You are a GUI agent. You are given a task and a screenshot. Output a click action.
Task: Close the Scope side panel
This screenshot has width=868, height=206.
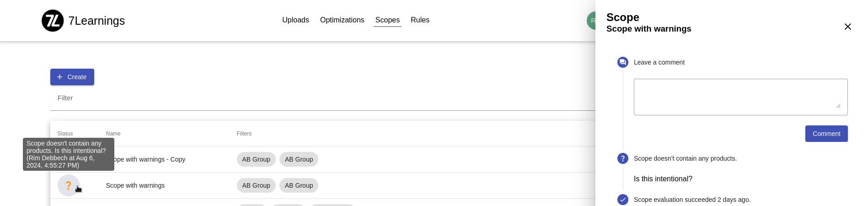point(847,27)
